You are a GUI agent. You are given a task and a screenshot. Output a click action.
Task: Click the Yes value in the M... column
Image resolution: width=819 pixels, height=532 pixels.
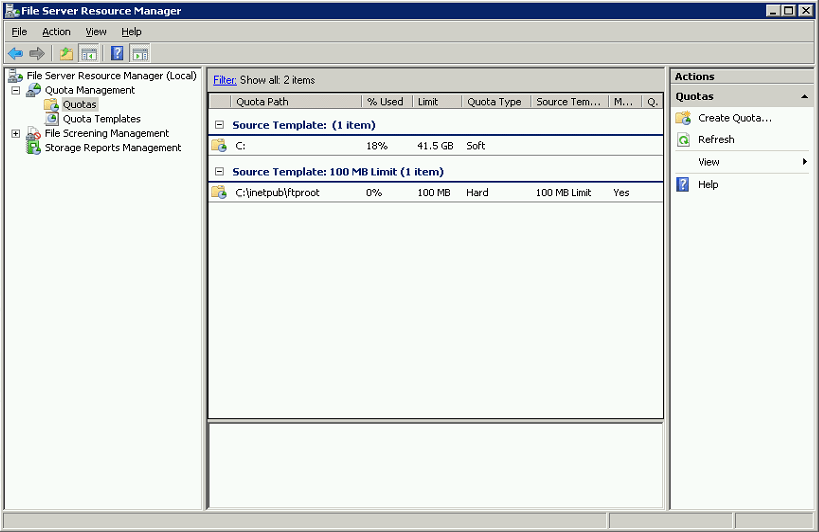[621, 193]
